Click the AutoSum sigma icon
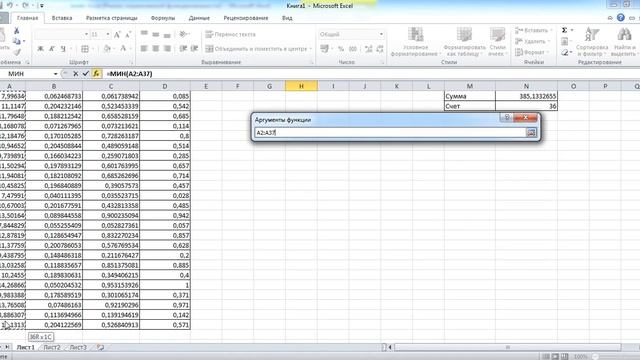 coord(564,30)
